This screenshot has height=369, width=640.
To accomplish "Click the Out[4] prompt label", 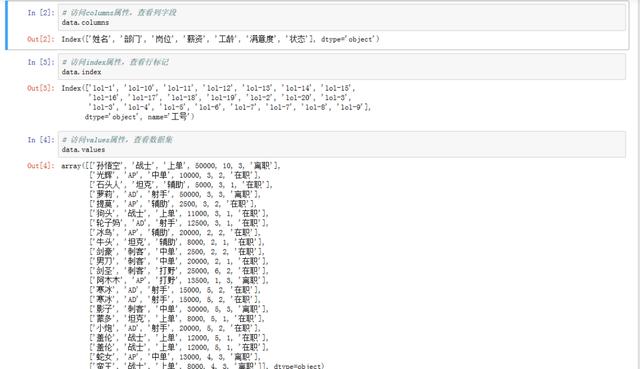I will click(x=41, y=166).
